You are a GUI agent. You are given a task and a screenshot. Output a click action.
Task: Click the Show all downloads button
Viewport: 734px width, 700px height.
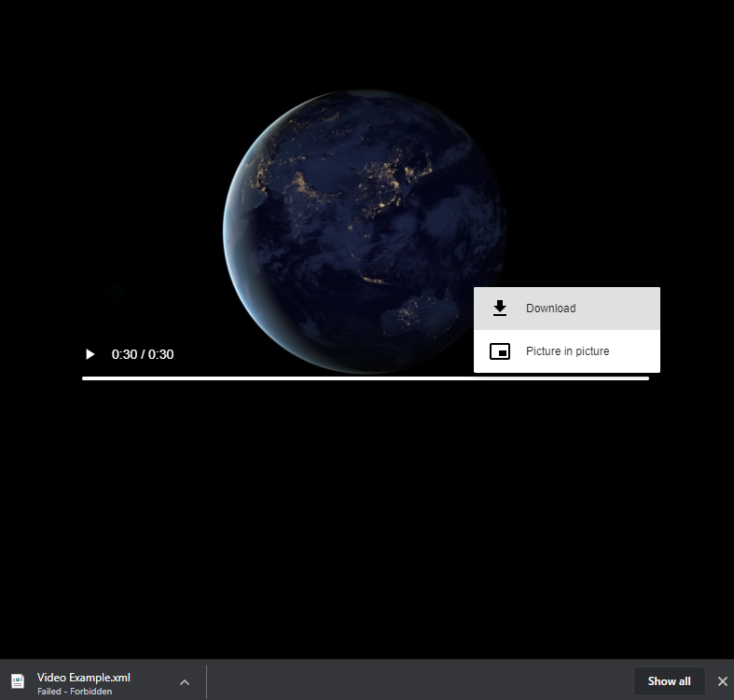669,681
